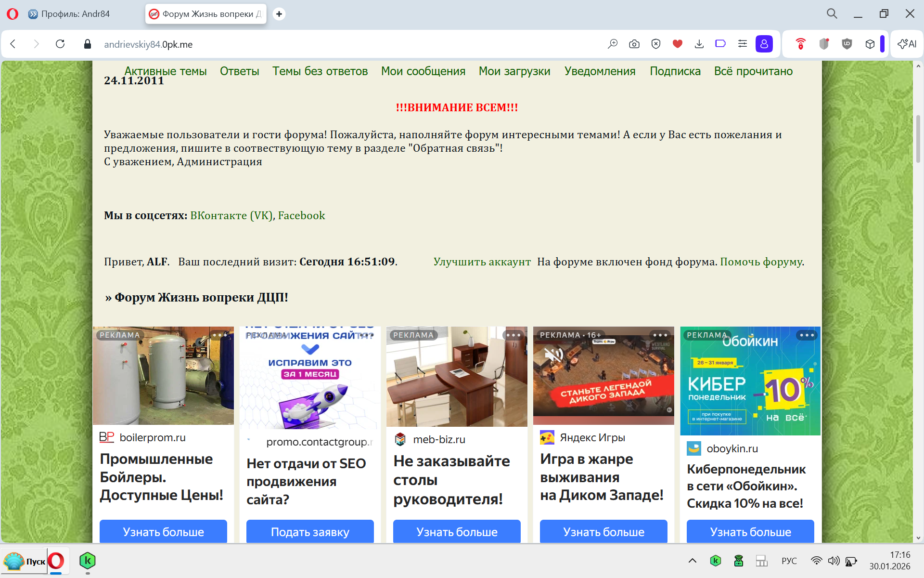Click the browser search magnifier icon
Viewport: 924px width, 578px height.
832,13
